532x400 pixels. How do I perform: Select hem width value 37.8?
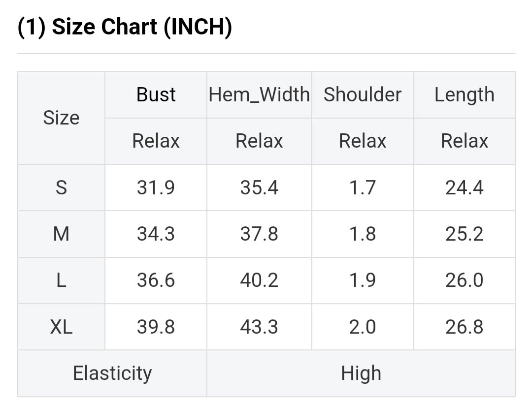(259, 234)
